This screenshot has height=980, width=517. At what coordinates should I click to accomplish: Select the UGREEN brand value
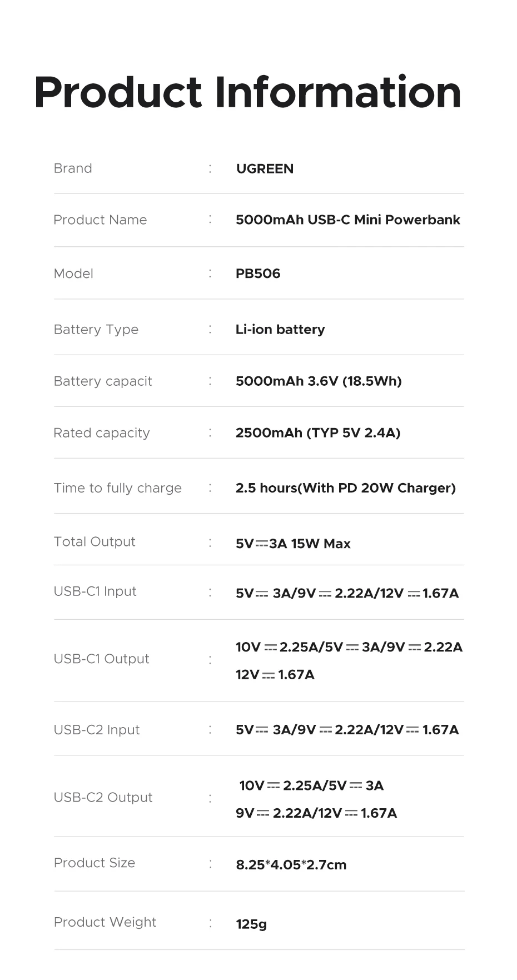(x=265, y=169)
